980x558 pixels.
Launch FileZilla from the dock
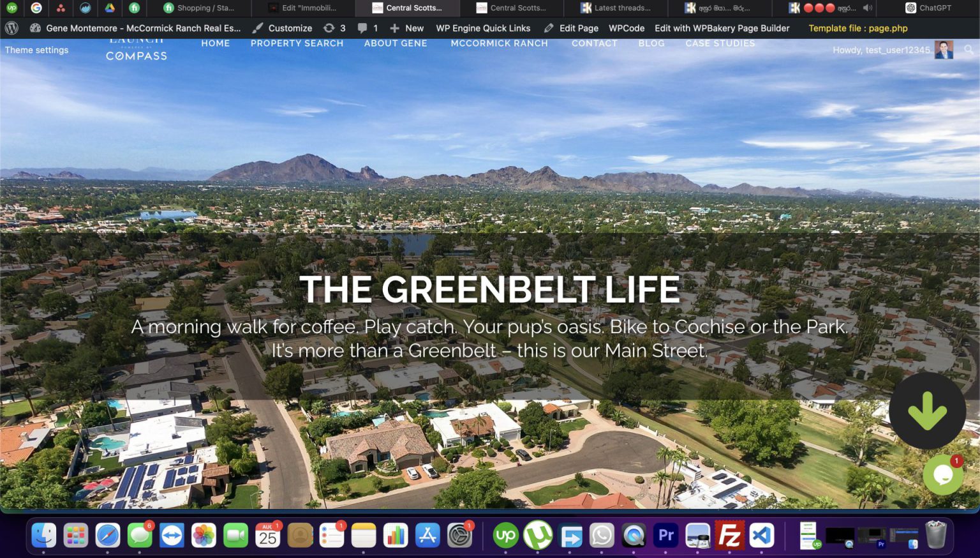(729, 535)
